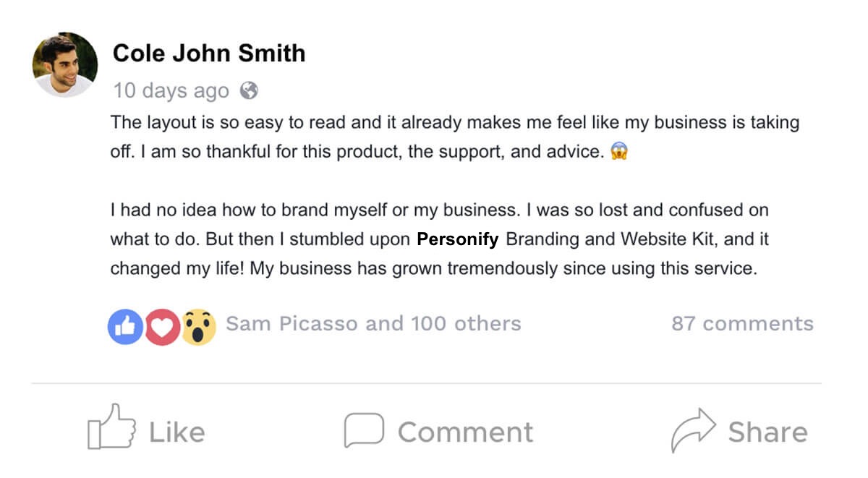Click the '10 days ago' timestamp
This screenshot has height=478, width=868.
pos(171,91)
